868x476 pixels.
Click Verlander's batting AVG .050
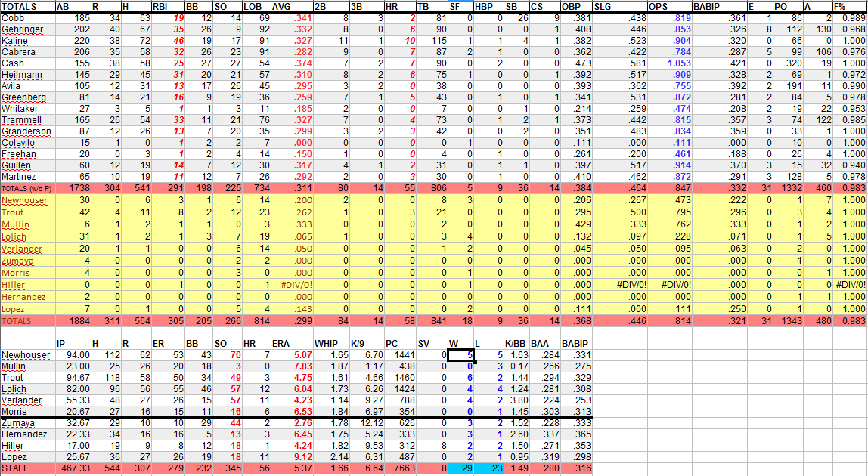tap(292, 249)
